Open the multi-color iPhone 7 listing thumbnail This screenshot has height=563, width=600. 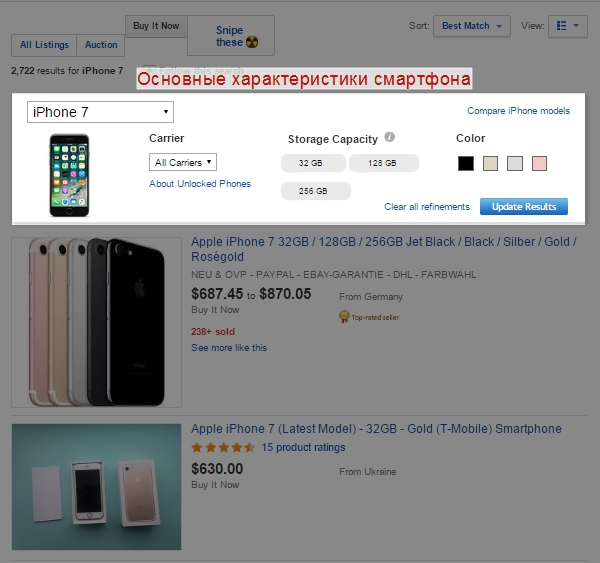pos(97,321)
